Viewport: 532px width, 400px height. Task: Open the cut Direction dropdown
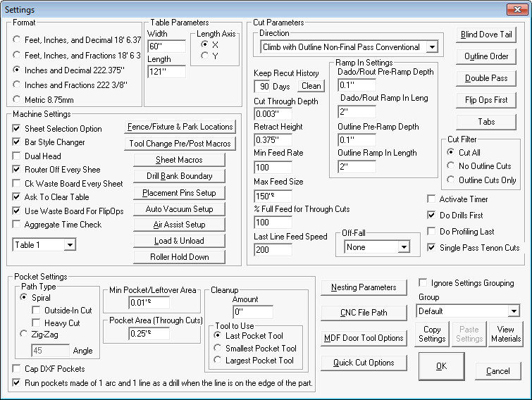coord(431,47)
